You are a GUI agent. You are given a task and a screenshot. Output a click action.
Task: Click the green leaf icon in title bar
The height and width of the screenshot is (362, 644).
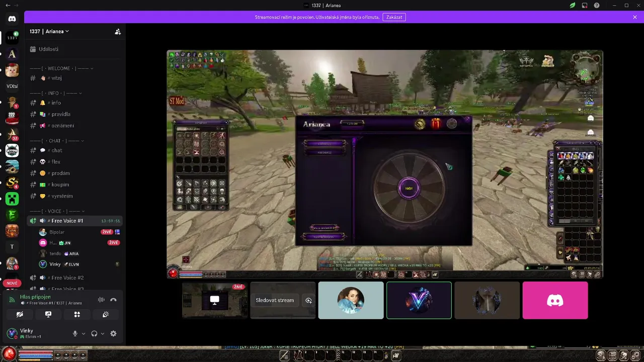(x=573, y=6)
